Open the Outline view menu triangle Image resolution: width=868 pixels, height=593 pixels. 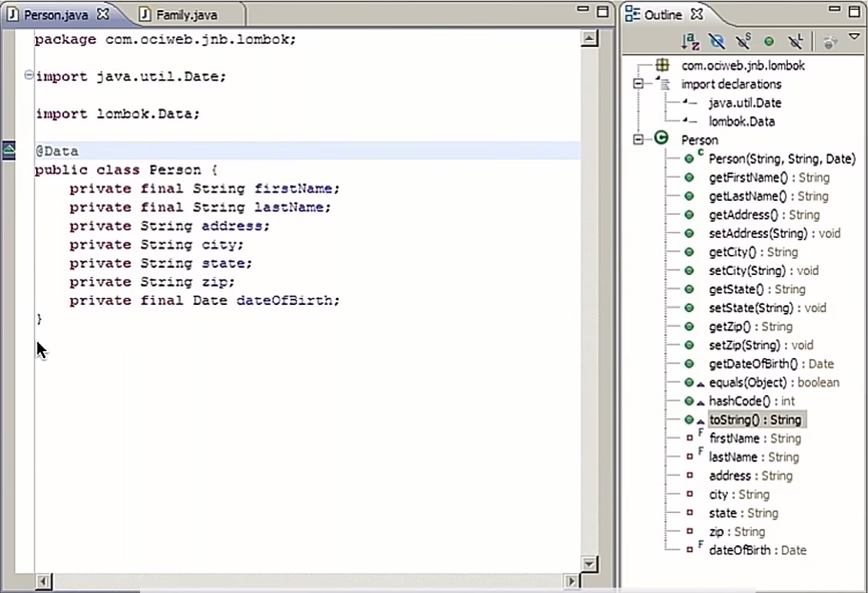853,37
